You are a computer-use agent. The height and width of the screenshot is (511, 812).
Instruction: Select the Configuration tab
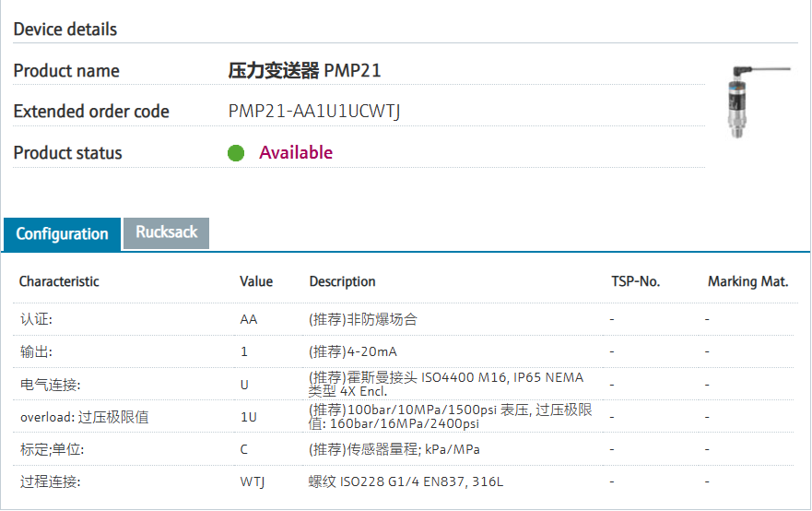click(x=62, y=234)
